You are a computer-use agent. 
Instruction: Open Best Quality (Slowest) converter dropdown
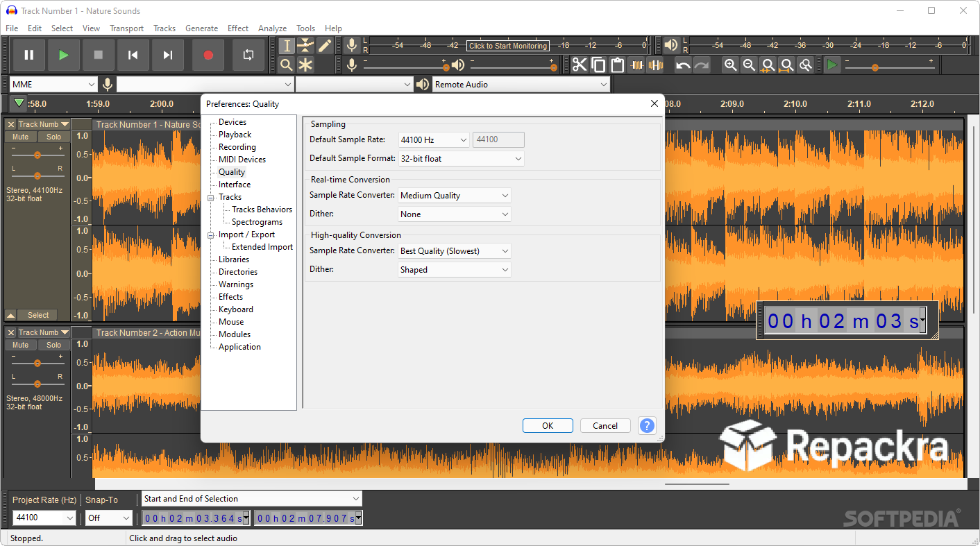[x=455, y=251]
